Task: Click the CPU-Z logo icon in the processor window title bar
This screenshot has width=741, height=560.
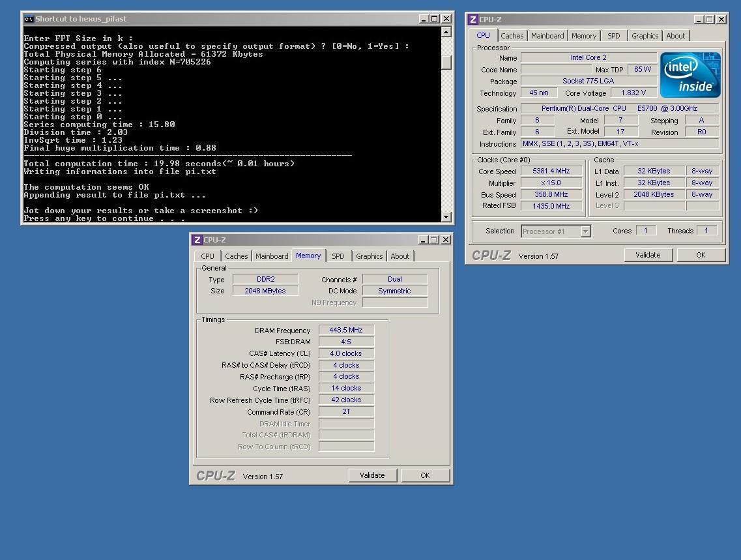Action: (x=473, y=20)
